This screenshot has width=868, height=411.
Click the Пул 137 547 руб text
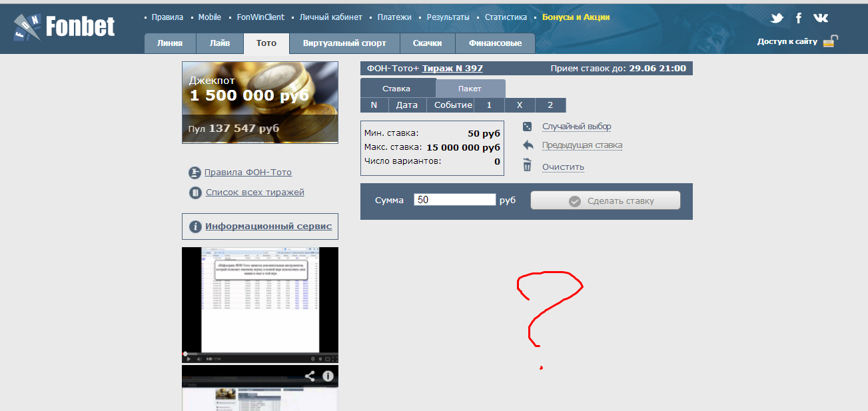[x=234, y=128]
